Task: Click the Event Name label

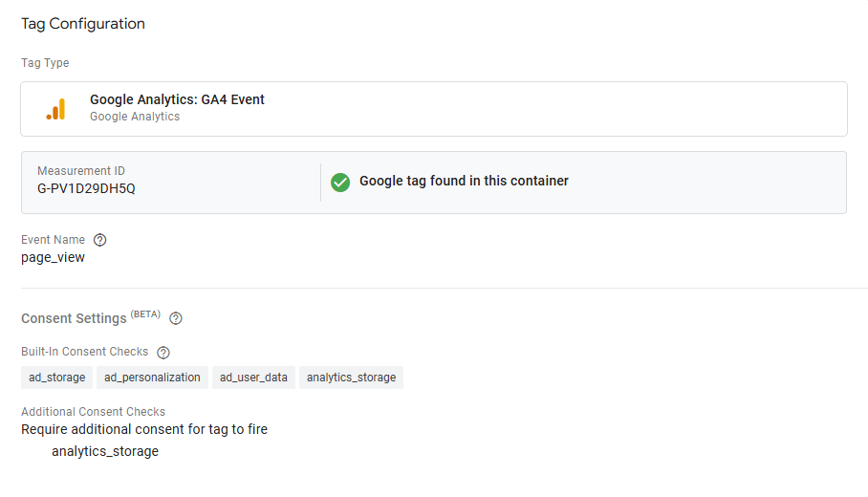Action: tap(54, 240)
